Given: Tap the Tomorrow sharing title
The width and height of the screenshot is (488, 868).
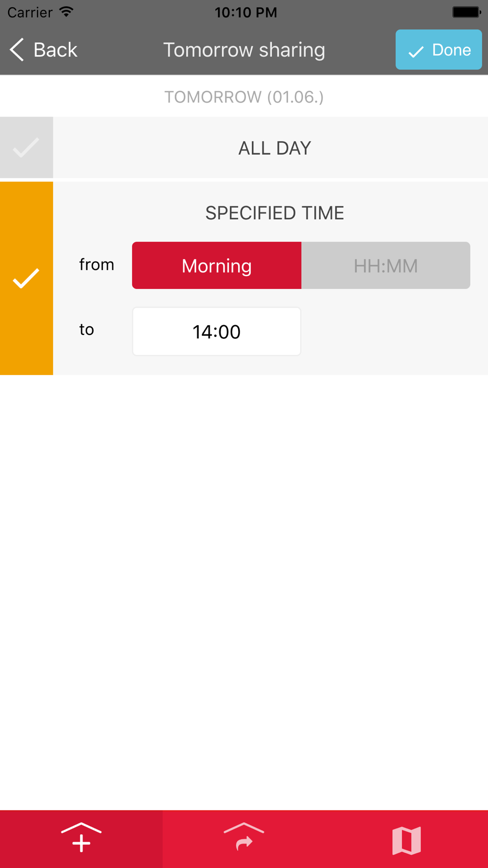Looking at the screenshot, I should [244, 50].
